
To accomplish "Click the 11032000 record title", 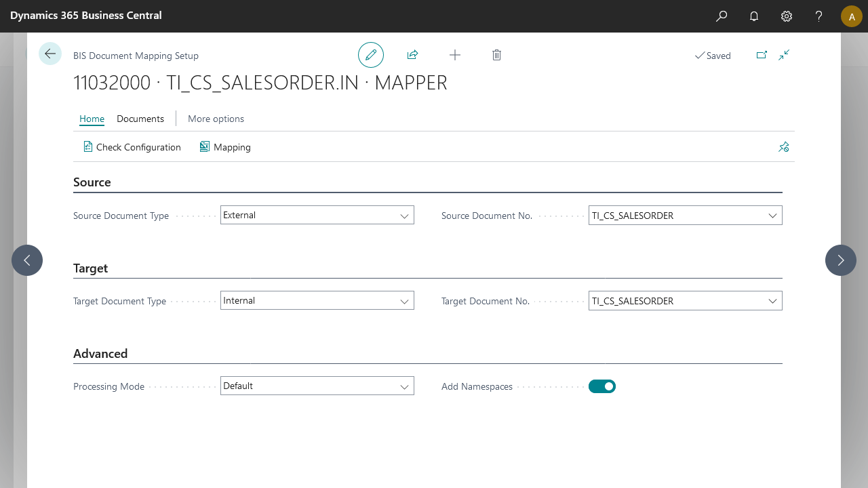I will tap(260, 83).
